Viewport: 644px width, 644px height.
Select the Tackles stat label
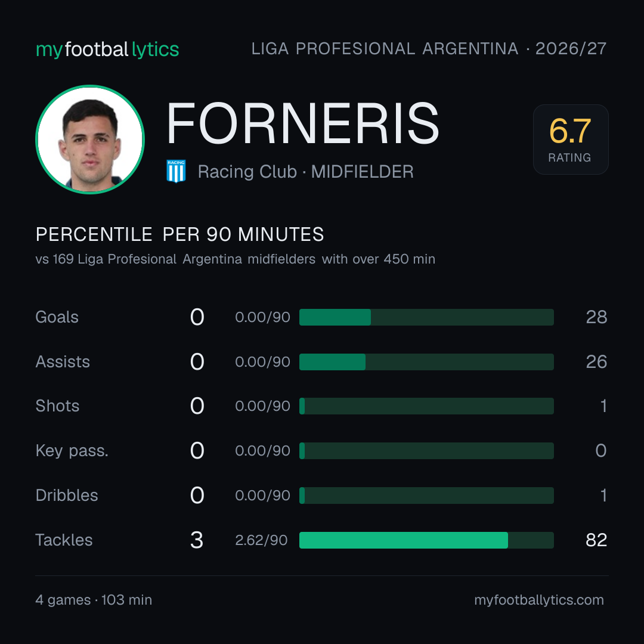64,540
